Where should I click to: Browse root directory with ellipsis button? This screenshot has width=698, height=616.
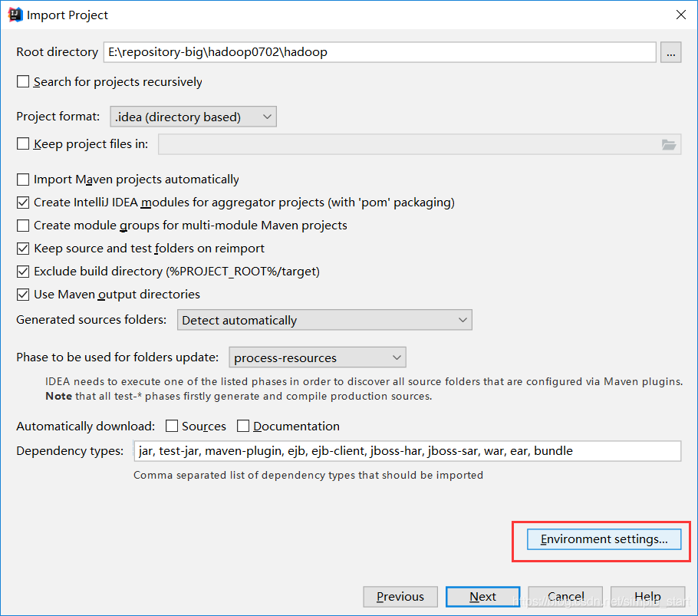[x=671, y=52]
